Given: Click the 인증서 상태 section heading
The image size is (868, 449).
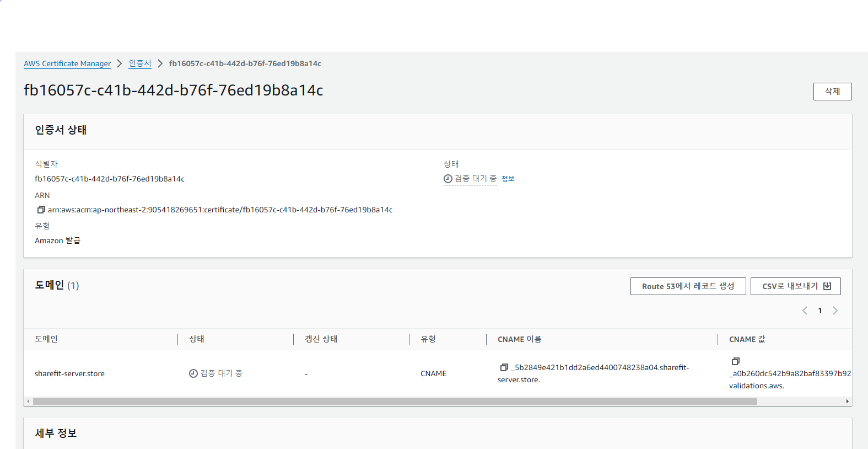Looking at the screenshot, I should 61,130.
